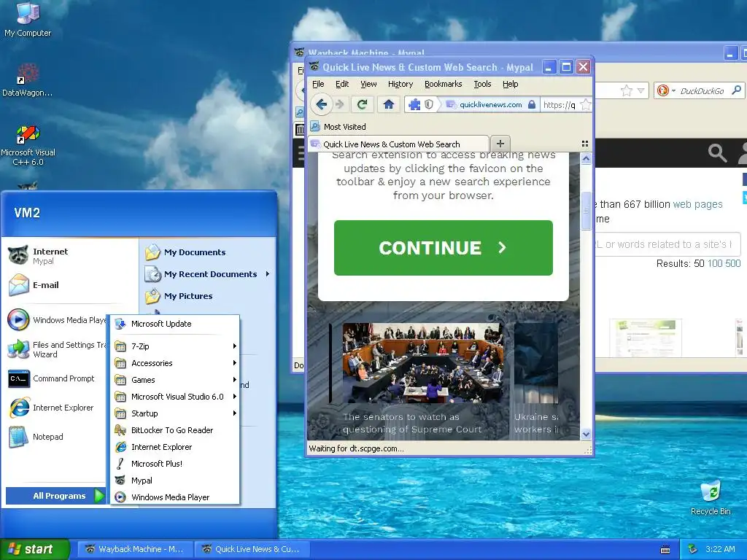747x560 pixels.
Task: Open a new tab with plus button
Action: click(x=500, y=144)
